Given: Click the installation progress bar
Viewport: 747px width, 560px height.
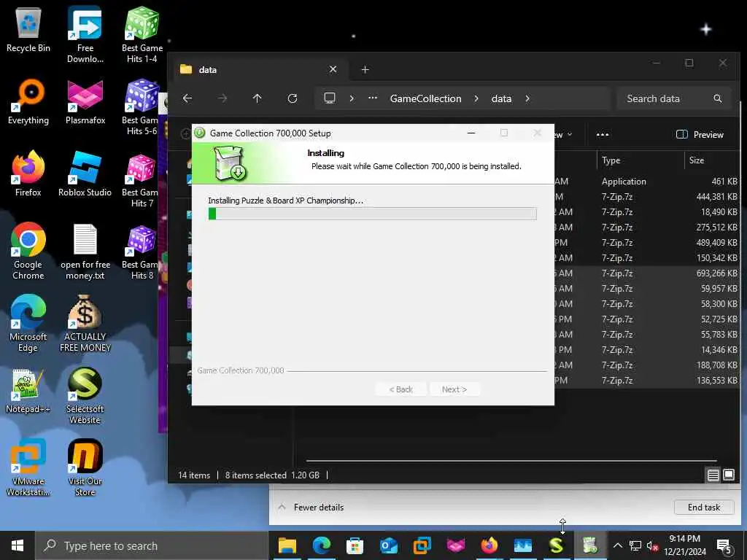Looking at the screenshot, I should tap(373, 214).
